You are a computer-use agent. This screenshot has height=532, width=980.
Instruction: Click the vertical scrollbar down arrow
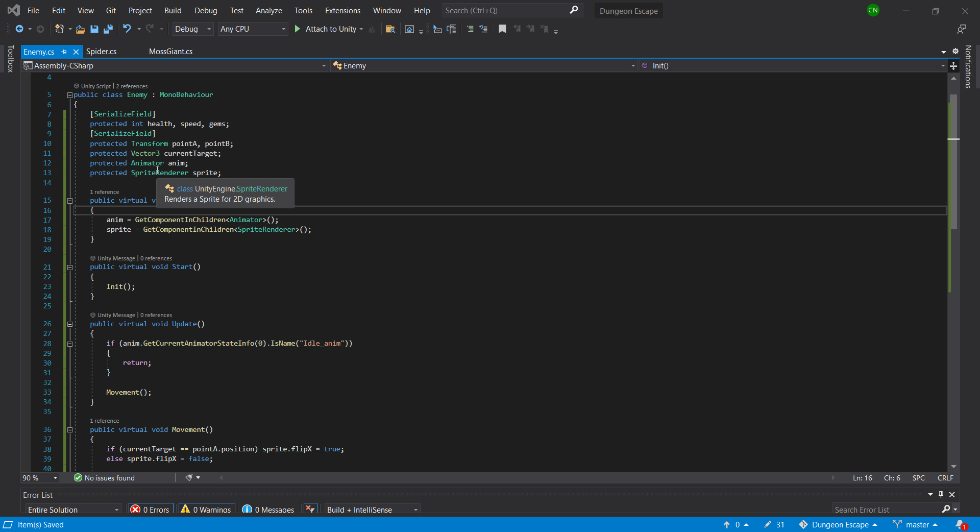pyautogui.click(x=953, y=467)
